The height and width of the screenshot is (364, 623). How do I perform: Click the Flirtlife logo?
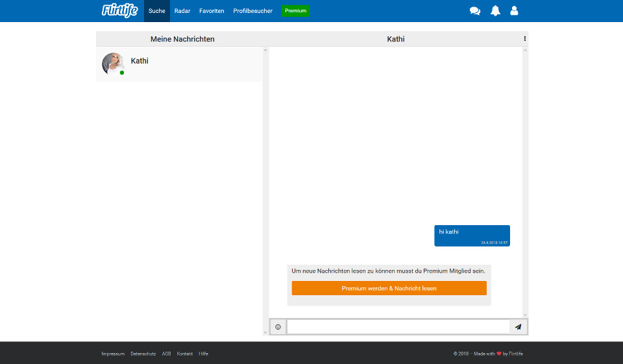(x=119, y=10)
